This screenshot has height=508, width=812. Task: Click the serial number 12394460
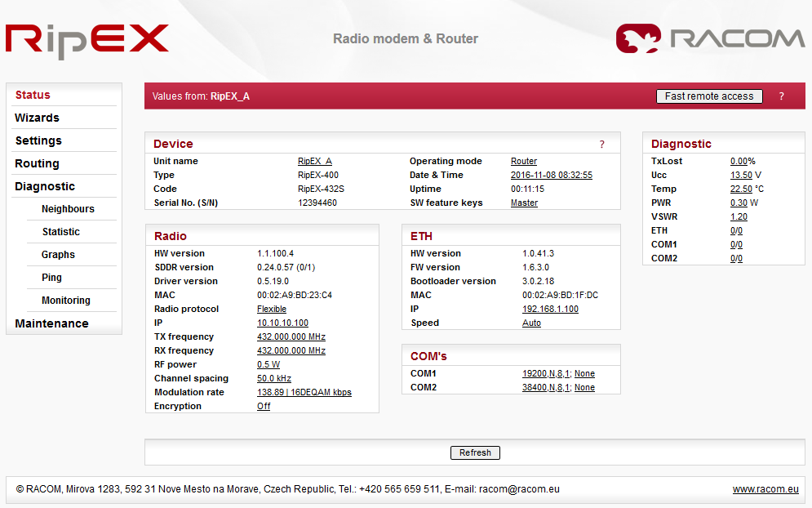pos(317,203)
